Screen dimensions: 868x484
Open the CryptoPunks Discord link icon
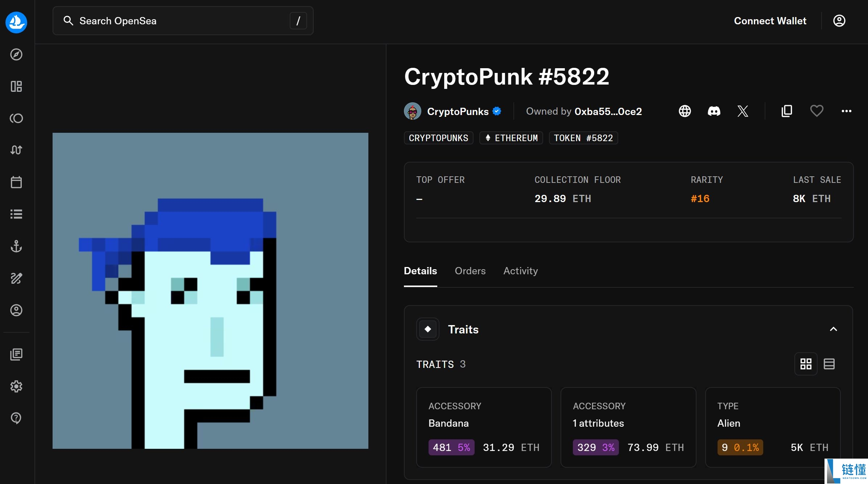(714, 111)
